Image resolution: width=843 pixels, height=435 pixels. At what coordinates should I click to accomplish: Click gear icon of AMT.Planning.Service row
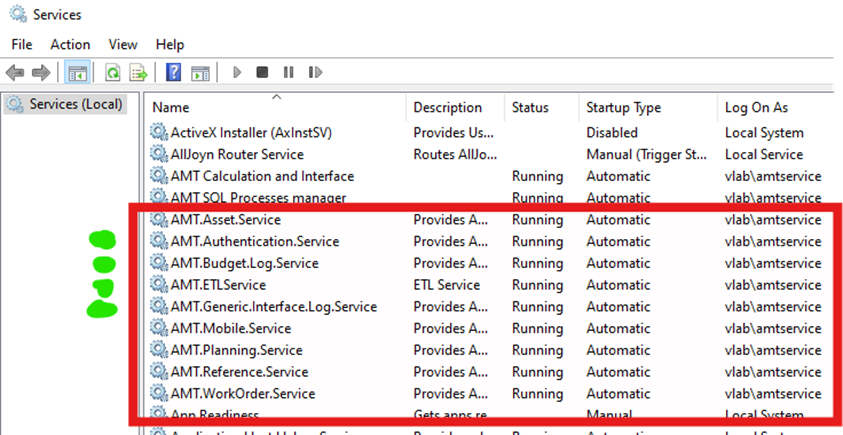point(159,350)
